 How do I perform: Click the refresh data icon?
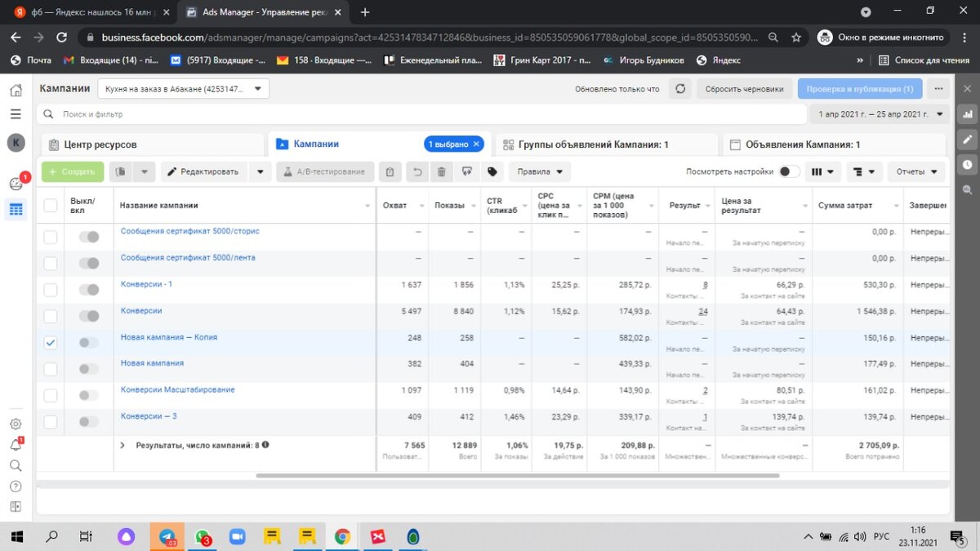679,89
